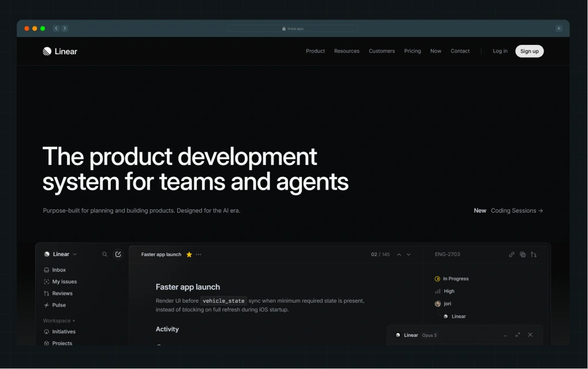The width and height of the screenshot is (588, 369).
Task: Open Reviews in the sidebar
Action: coord(58,293)
